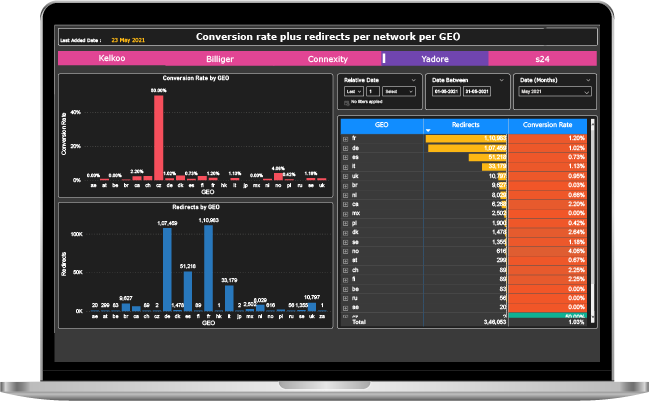This screenshot has height=401, width=649.
Task: Expand the uk row in GEO table
Action: 345,177
